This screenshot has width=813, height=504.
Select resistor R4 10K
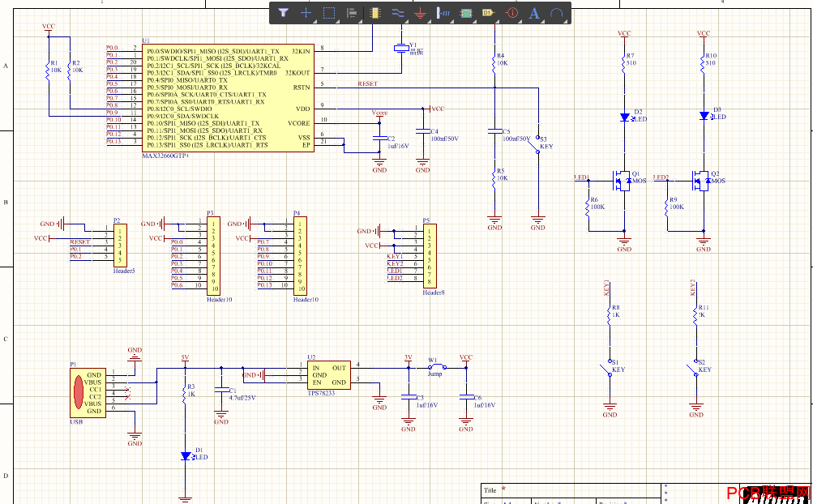pos(494,66)
